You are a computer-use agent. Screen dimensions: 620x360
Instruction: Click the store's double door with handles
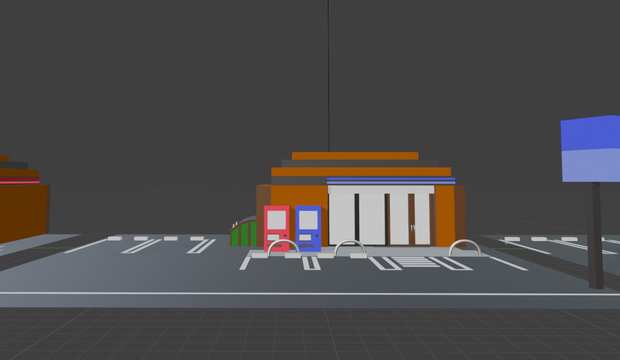411,220
